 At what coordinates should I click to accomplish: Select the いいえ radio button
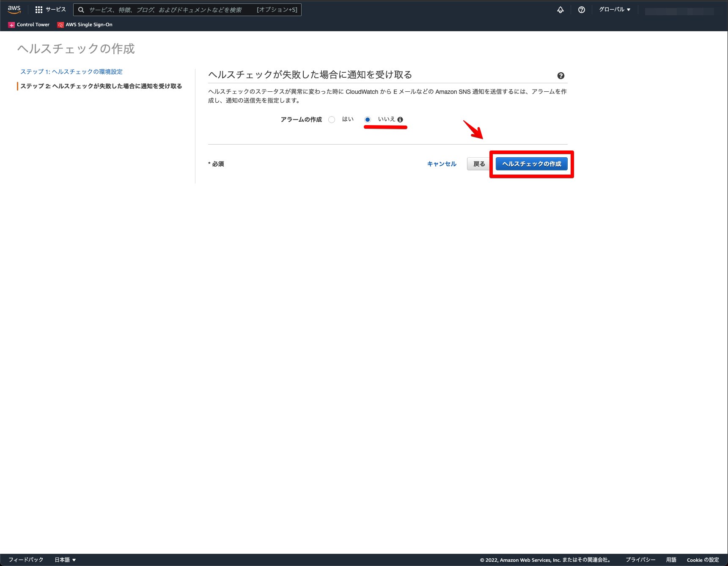[x=368, y=120]
